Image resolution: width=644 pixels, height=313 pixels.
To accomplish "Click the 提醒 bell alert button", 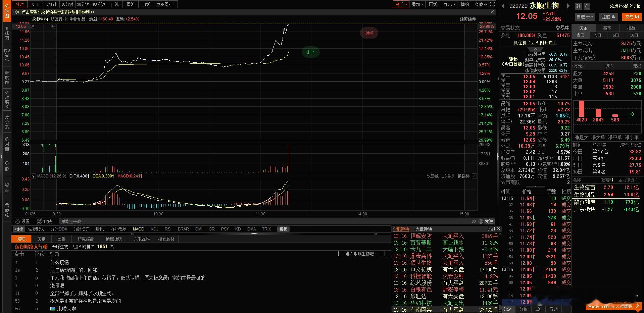I will click(608, 17).
